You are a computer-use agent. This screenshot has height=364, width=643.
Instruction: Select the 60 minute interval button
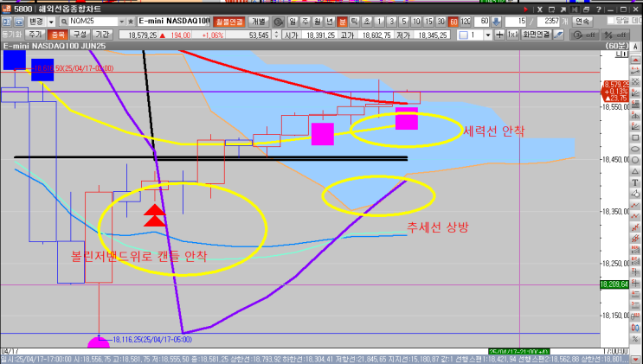453,22
